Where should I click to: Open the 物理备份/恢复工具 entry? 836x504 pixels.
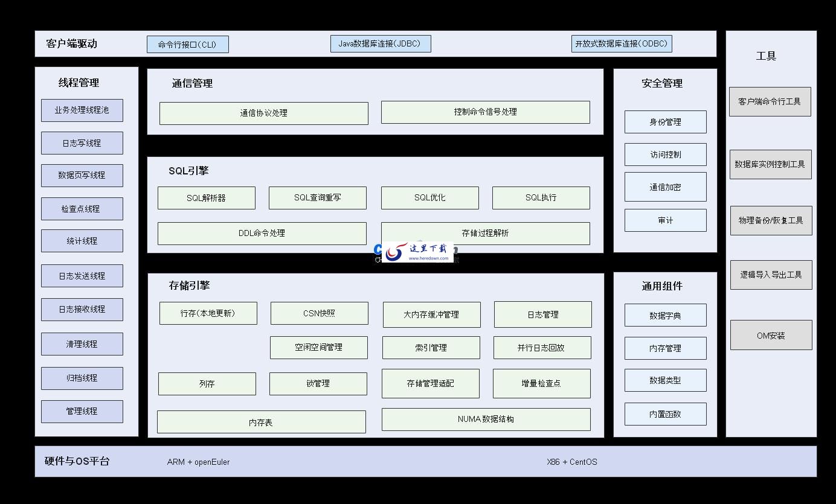click(771, 220)
